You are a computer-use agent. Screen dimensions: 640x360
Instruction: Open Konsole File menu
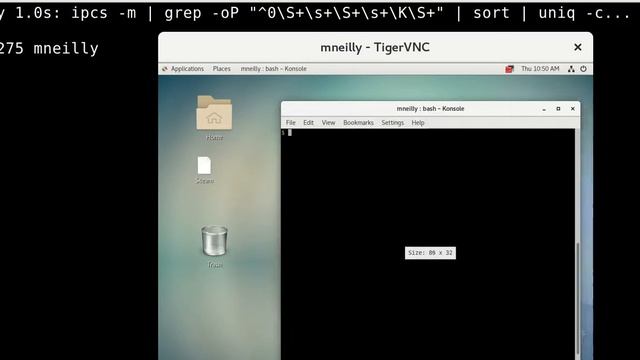(x=291, y=122)
